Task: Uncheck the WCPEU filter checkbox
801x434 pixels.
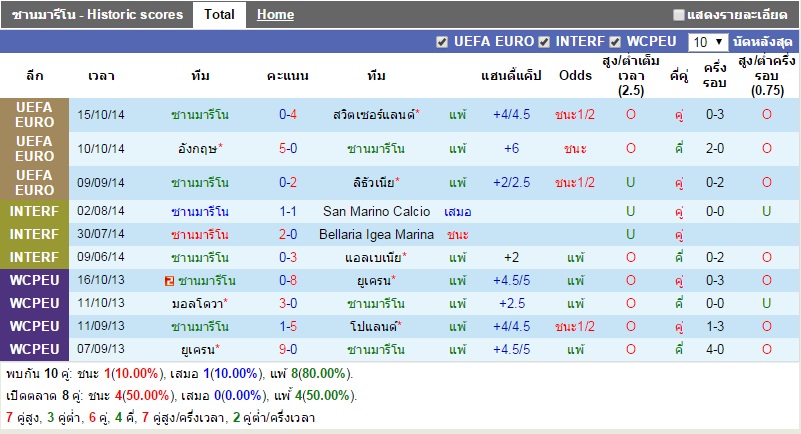Action: (615, 42)
